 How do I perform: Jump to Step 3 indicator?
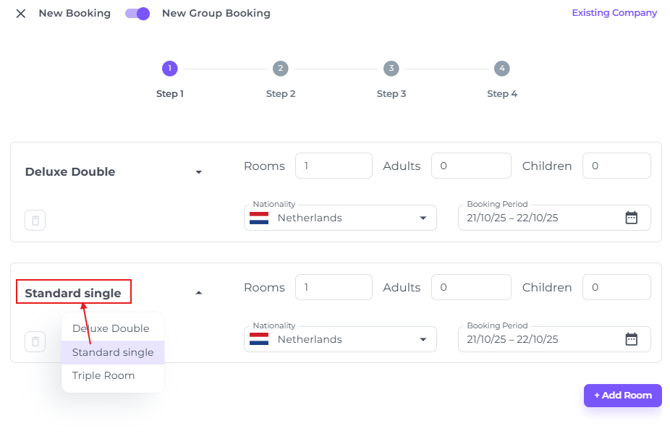click(x=391, y=69)
